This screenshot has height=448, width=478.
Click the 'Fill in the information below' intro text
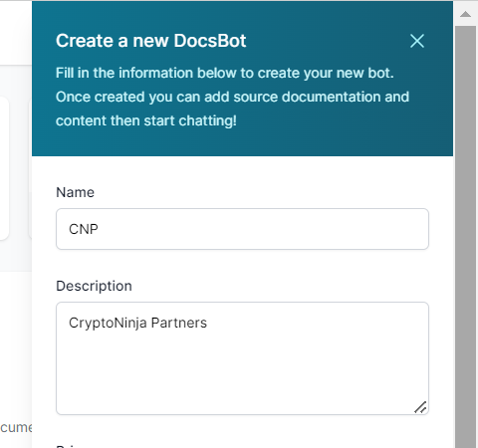click(232, 97)
